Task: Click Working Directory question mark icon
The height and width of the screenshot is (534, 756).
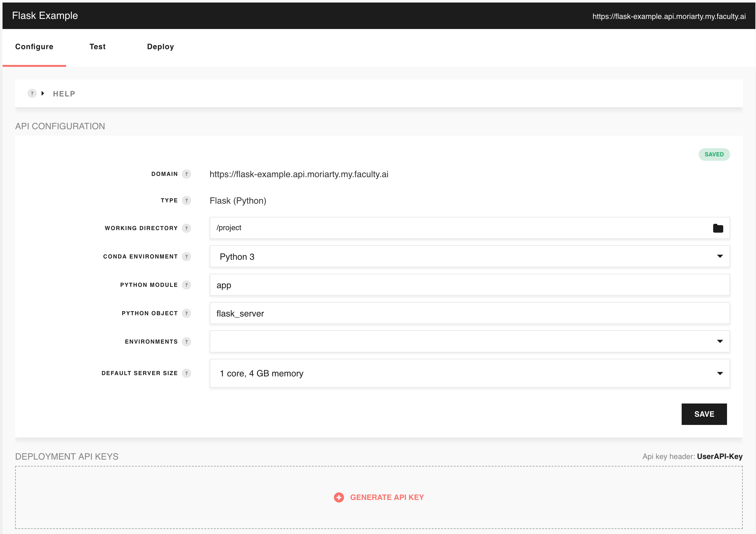Action: [186, 228]
